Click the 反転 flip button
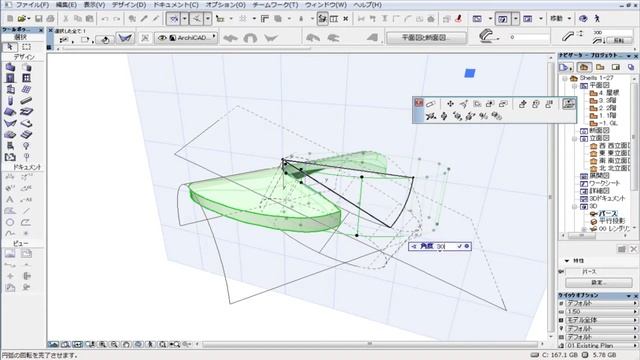Viewport: 640px width, 360px height. pos(620,40)
